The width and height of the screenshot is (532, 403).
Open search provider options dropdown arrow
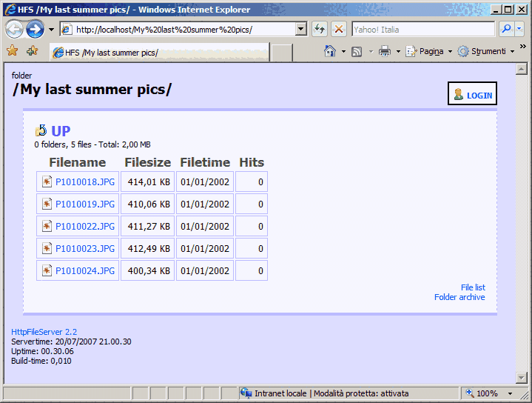519,29
